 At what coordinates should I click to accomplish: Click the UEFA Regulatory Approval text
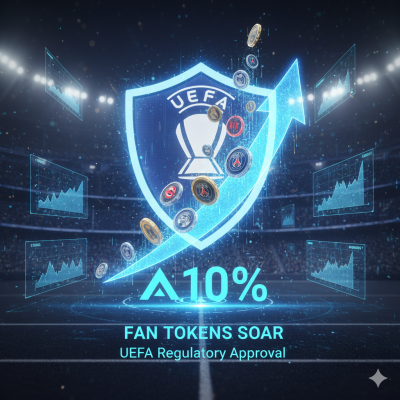click(x=203, y=353)
